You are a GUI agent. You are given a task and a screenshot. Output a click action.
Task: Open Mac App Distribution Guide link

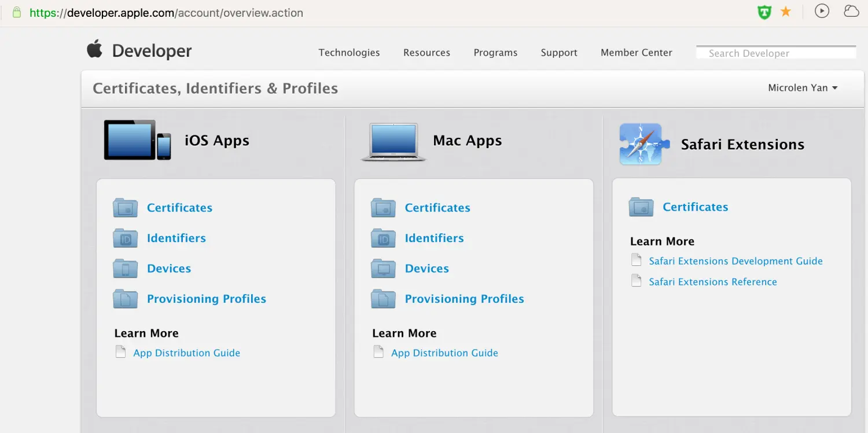pos(444,353)
